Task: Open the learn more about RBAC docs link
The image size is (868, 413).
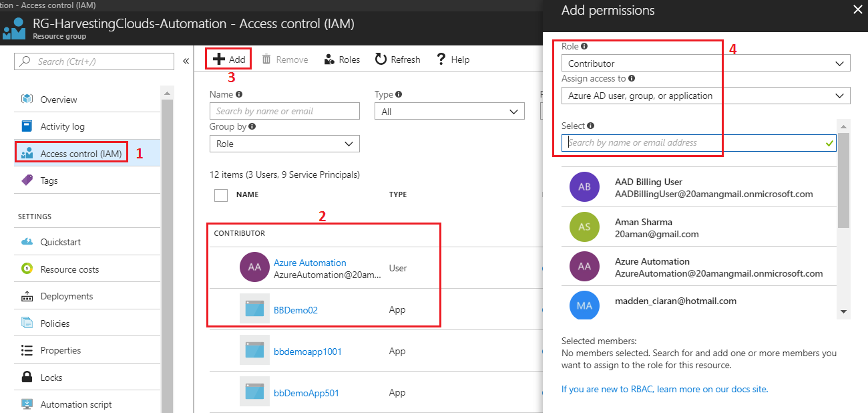Action: 664,389
